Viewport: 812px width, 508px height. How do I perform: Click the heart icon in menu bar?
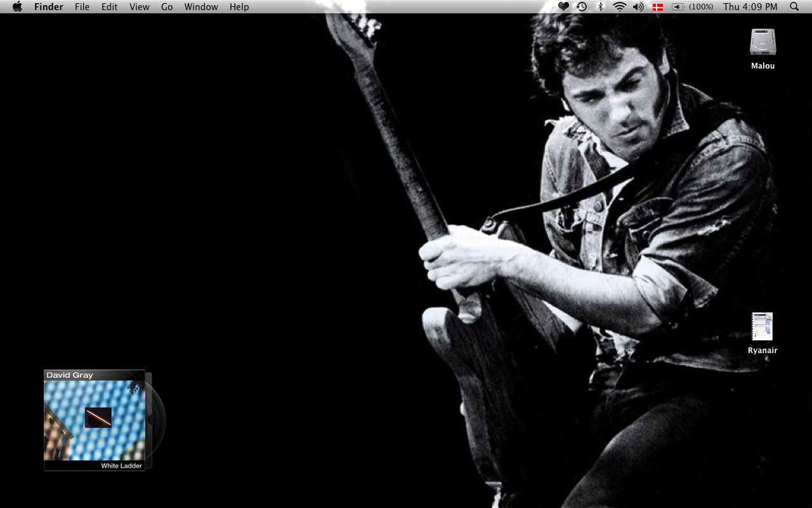pos(563,7)
